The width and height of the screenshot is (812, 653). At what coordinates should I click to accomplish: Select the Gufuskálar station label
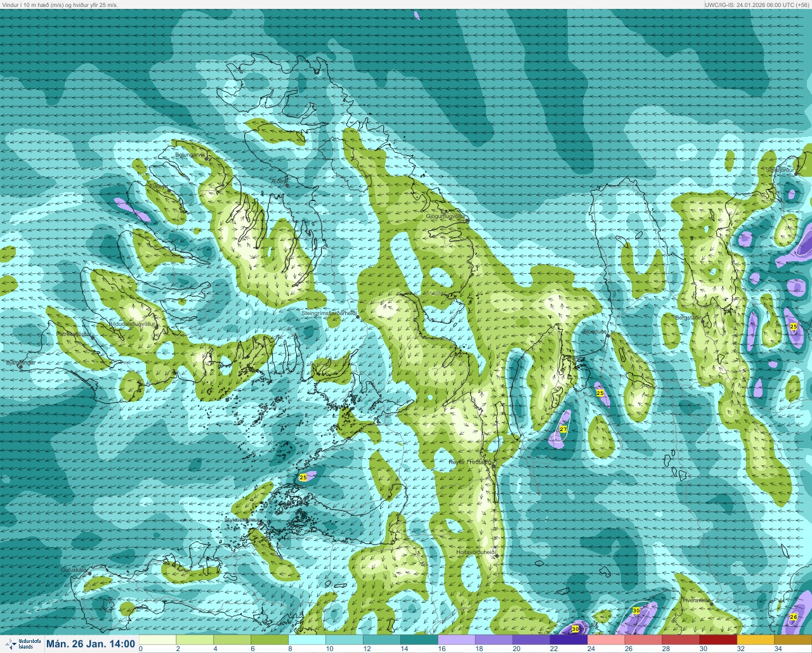pos(74,570)
